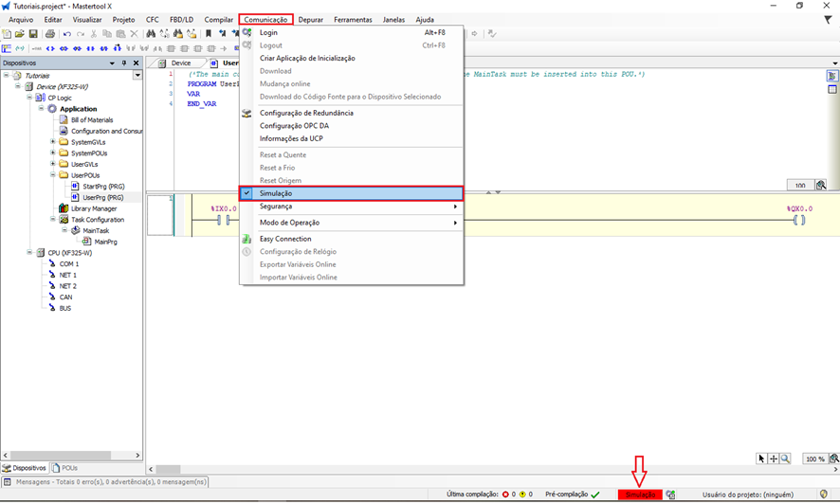The image size is (840, 504).
Task: Click the Print toolbar icon
Action: [50, 34]
